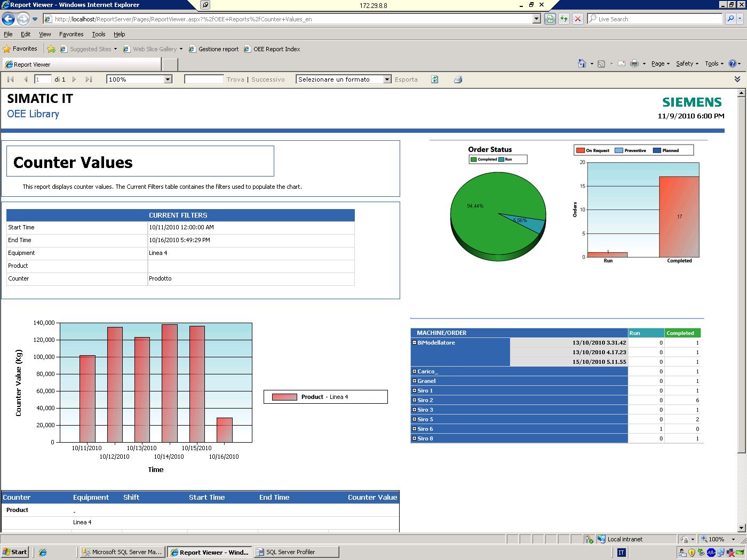
Task: Open the Tools menu in the menu bar
Action: (98, 34)
